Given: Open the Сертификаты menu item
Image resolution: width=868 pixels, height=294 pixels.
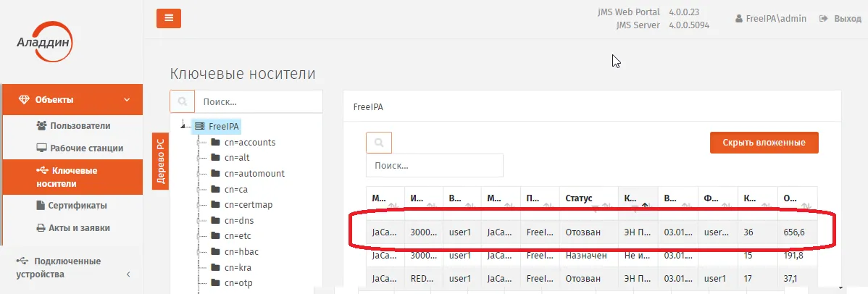Looking at the screenshot, I should point(72,206).
